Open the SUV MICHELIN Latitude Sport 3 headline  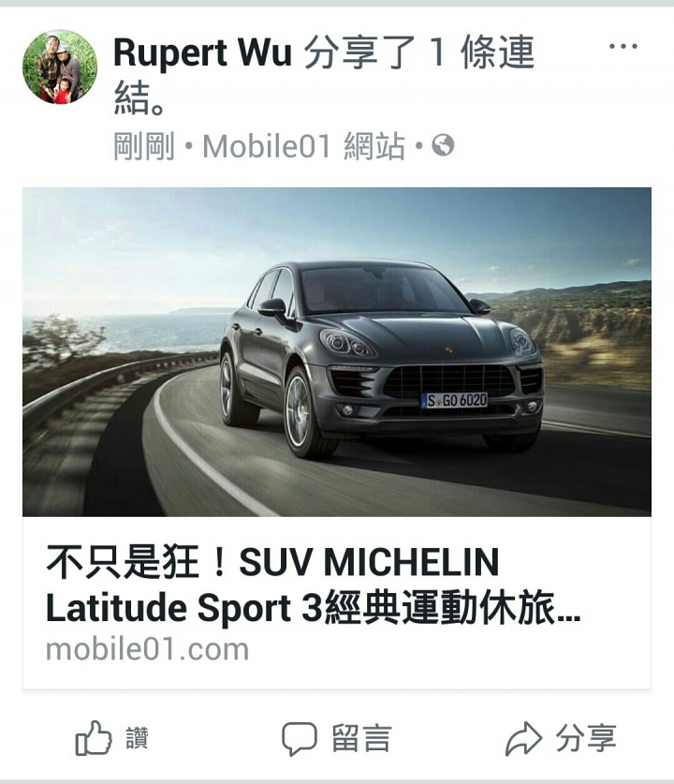[313, 585]
